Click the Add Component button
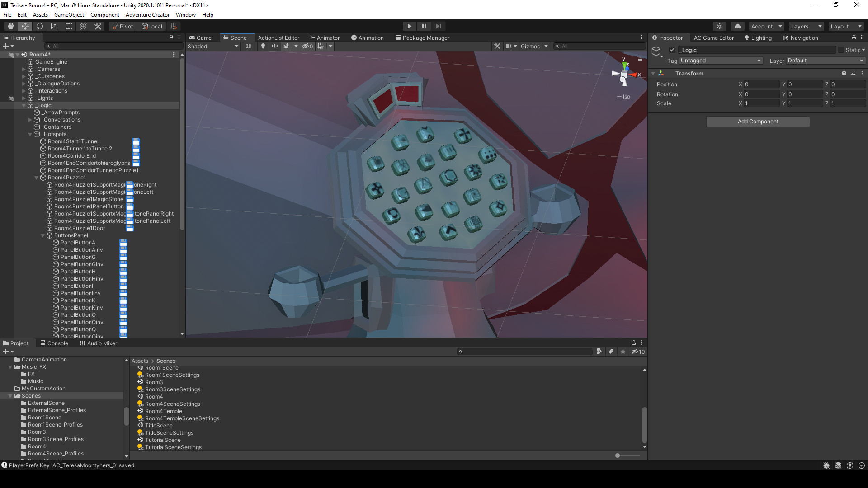Viewport: 868px width, 488px height. coord(758,122)
